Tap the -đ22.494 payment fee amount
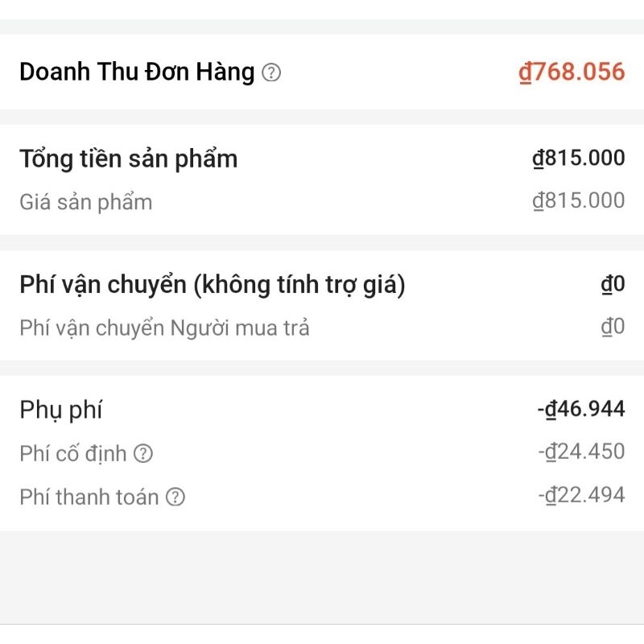 click(581, 494)
